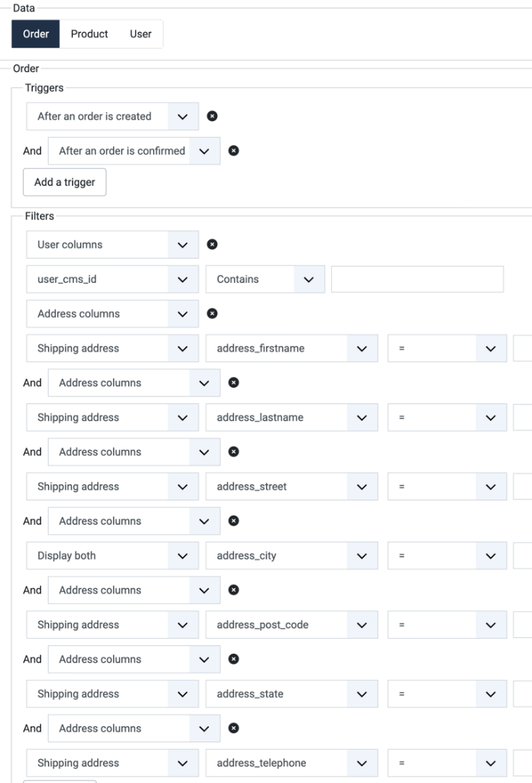The width and height of the screenshot is (532, 783).
Task: Click the 'Add a trigger' button
Action: (65, 182)
